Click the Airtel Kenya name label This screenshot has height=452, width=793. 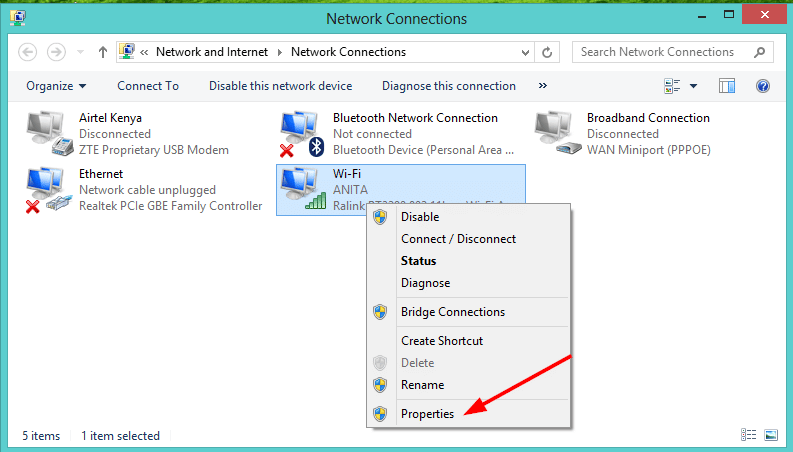point(110,118)
